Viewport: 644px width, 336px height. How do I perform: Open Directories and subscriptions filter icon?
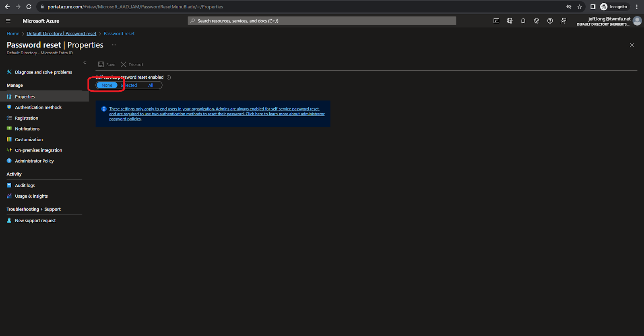click(510, 21)
